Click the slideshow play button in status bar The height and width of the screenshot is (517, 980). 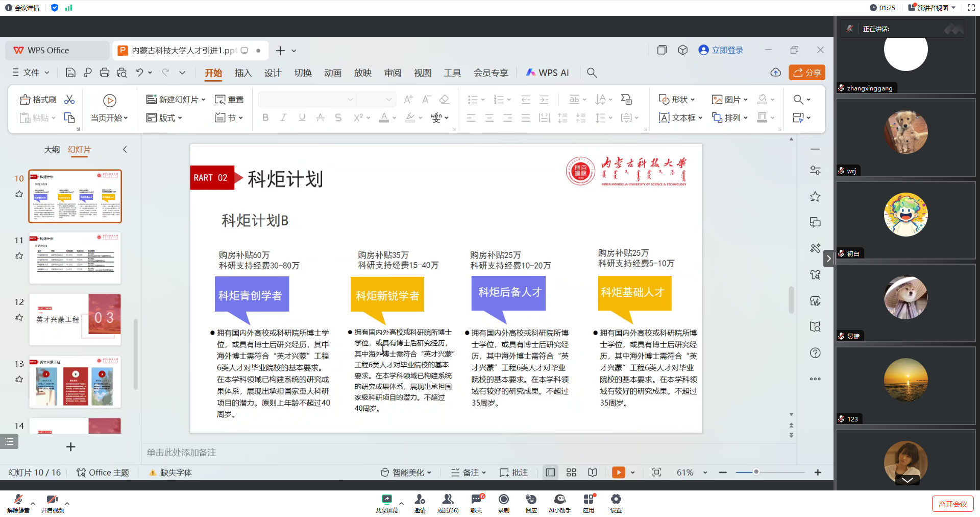(618, 473)
